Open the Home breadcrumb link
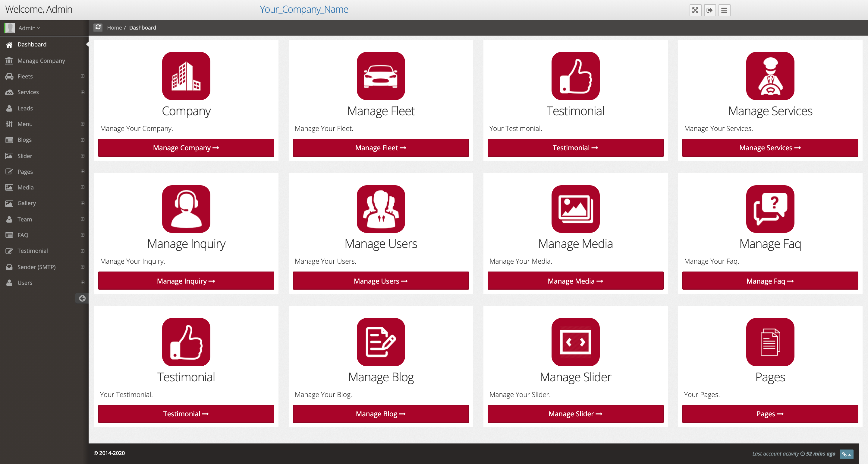 tap(114, 27)
